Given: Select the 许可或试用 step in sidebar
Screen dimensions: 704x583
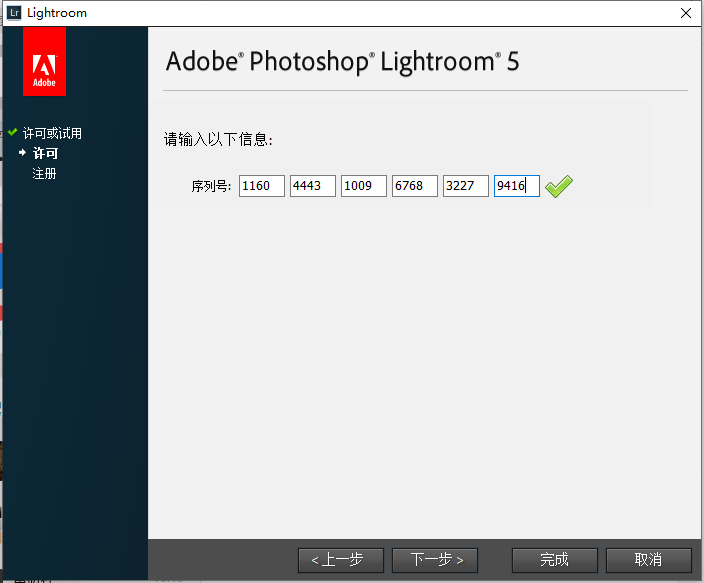Looking at the screenshot, I should 52,133.
